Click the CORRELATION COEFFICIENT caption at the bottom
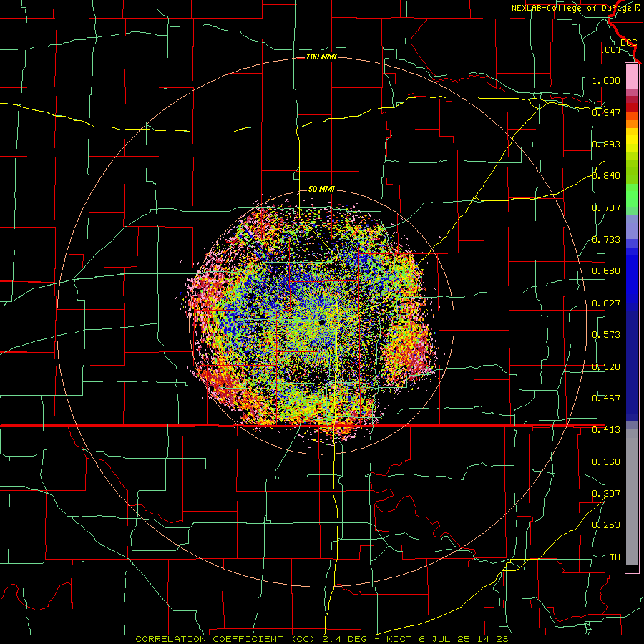 tap(321, 639)
